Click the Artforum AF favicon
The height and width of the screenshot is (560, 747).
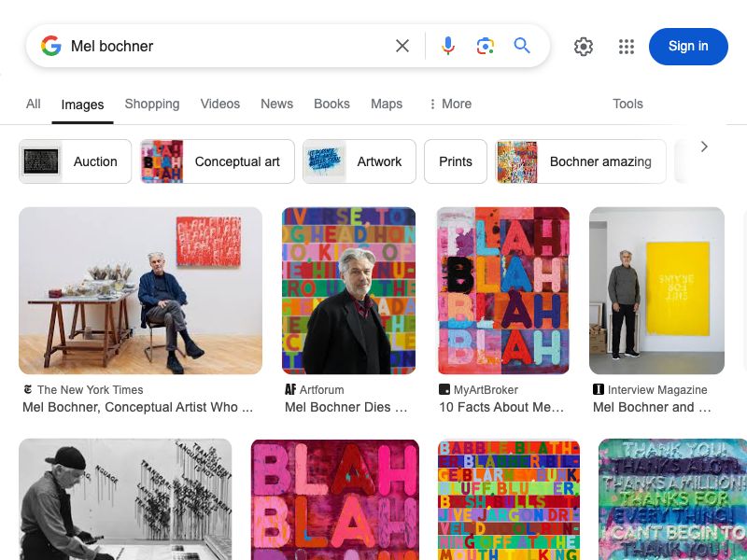(290, 389)
